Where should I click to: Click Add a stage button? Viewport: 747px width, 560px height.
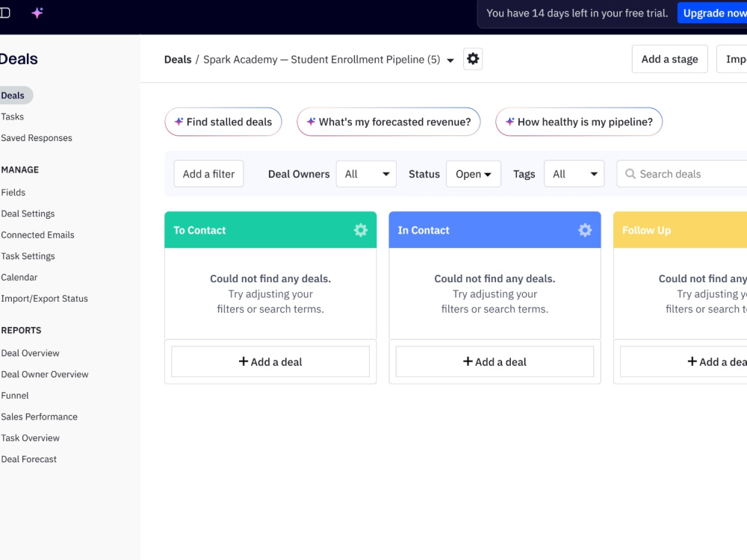click(x=669, y=59)
